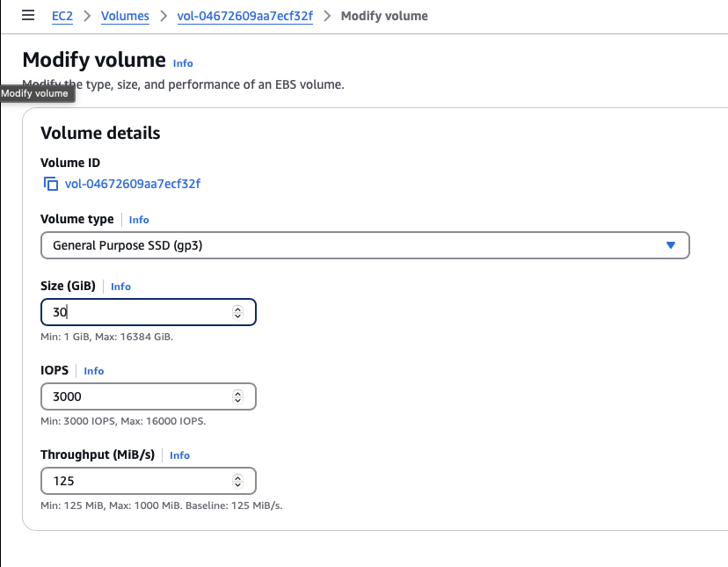This screenshot has height=567, width=728.
Task: Open Info link next to Volume type
Action: (x=139, y=220)
